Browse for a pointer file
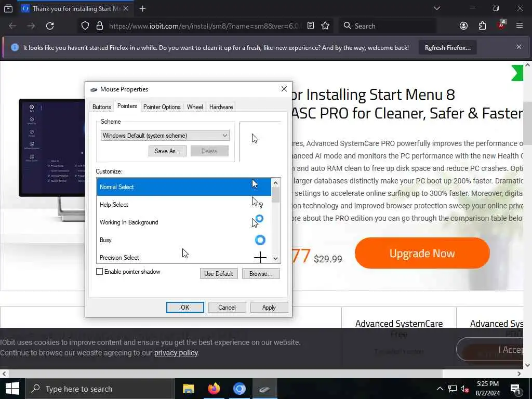The image size is (532, 399). [261, 273]
